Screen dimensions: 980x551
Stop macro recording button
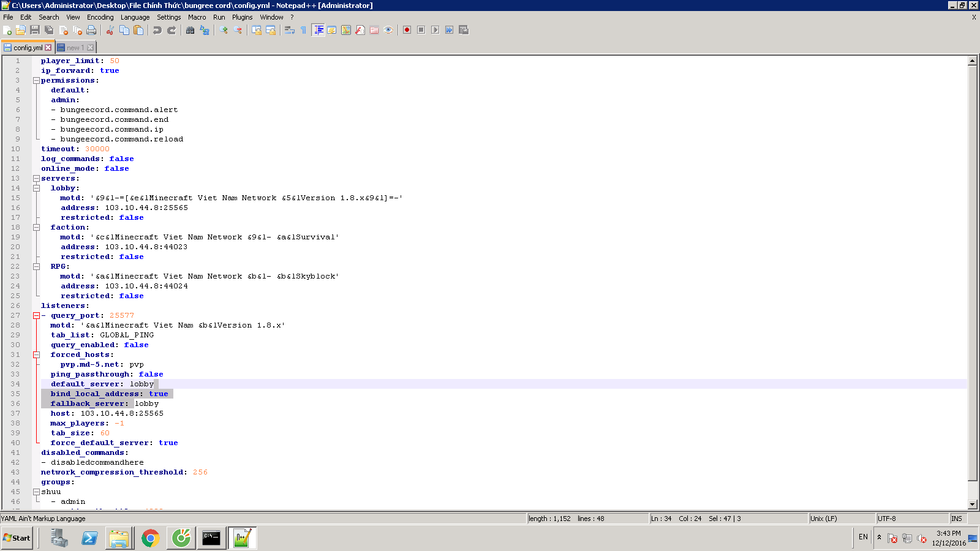coord(421,30)
